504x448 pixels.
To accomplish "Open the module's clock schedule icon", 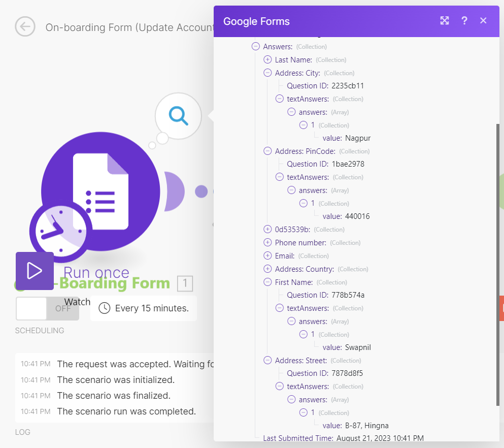I will [61, 231].
